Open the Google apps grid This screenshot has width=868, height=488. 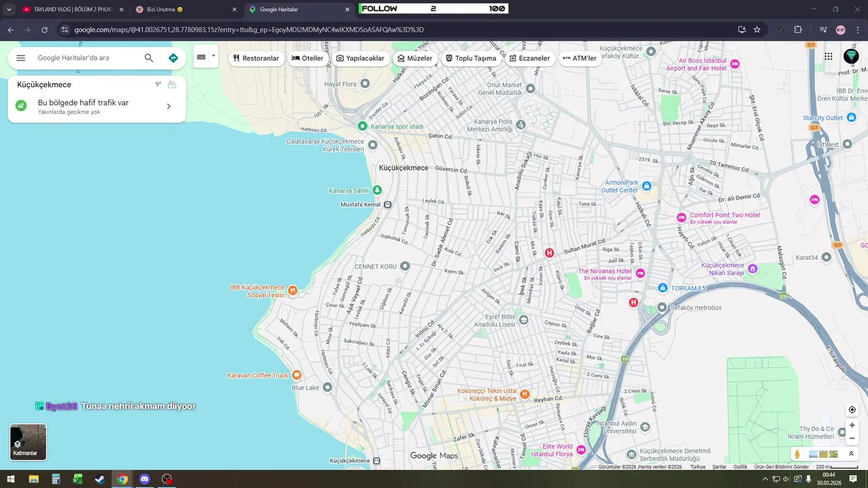[829, 57]
